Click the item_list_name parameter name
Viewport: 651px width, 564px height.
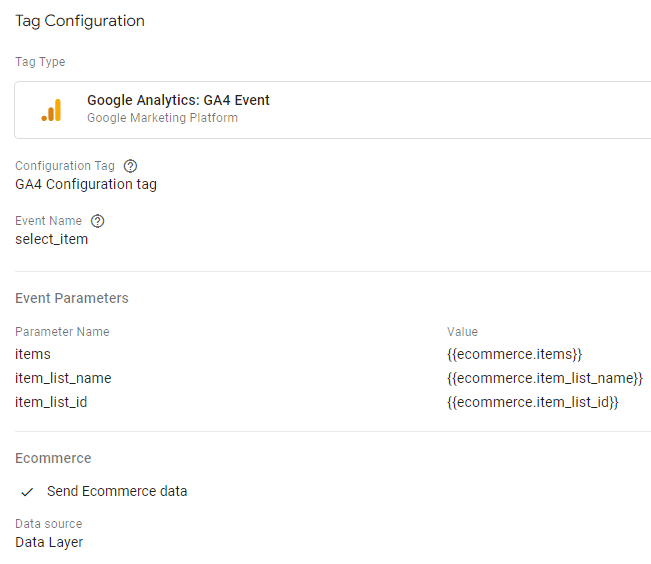pos(63,378)
